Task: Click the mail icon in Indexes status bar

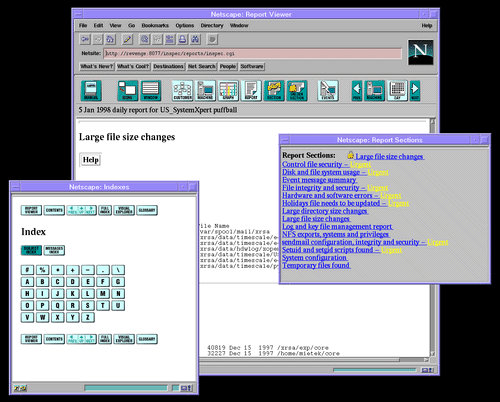Action: click(x=186, y=388)
